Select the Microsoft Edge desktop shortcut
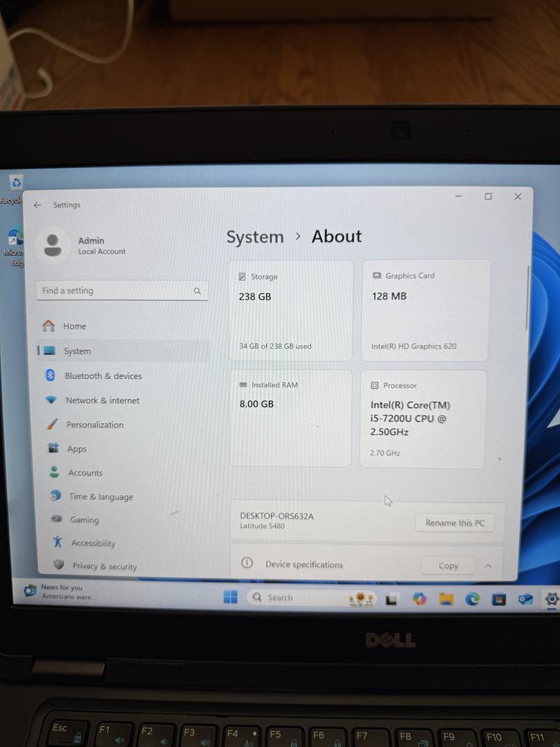This screenshot has height=747, width=560. (x=15, y=246)
